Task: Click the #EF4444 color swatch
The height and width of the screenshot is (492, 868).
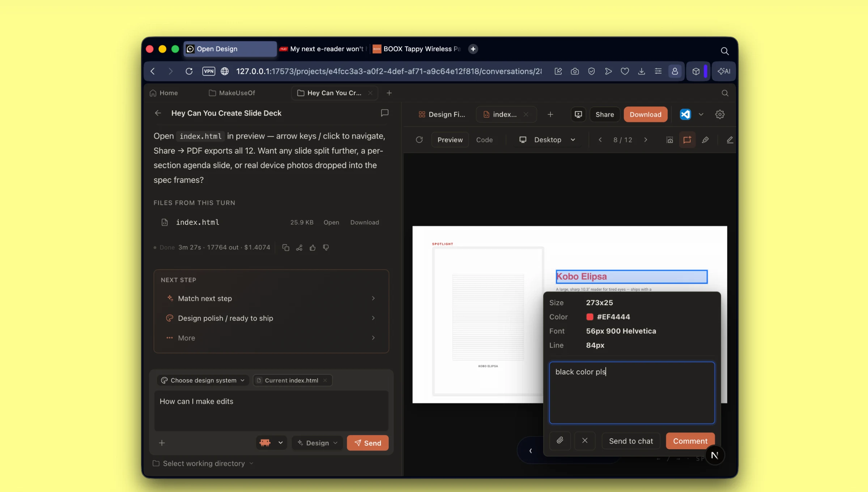Action: click(x=590, y=317)
